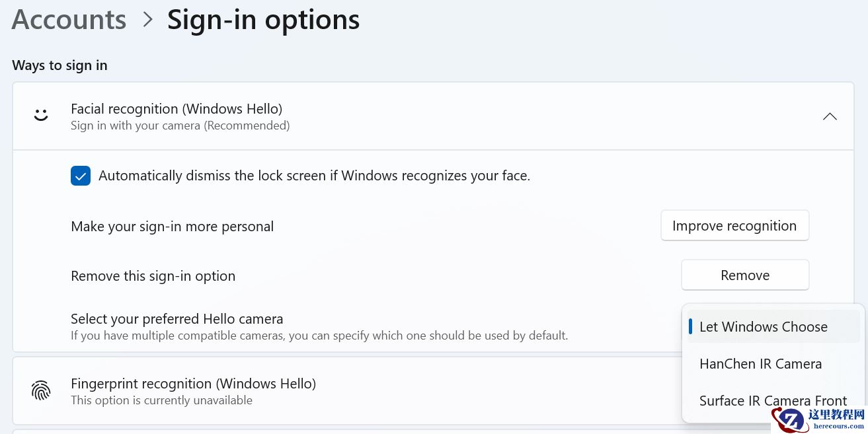Image resolution: width=868 pixels, height=434 pixels.
Task: Click Remove to delete this sign-in option
Action: (x=745, y=275)
